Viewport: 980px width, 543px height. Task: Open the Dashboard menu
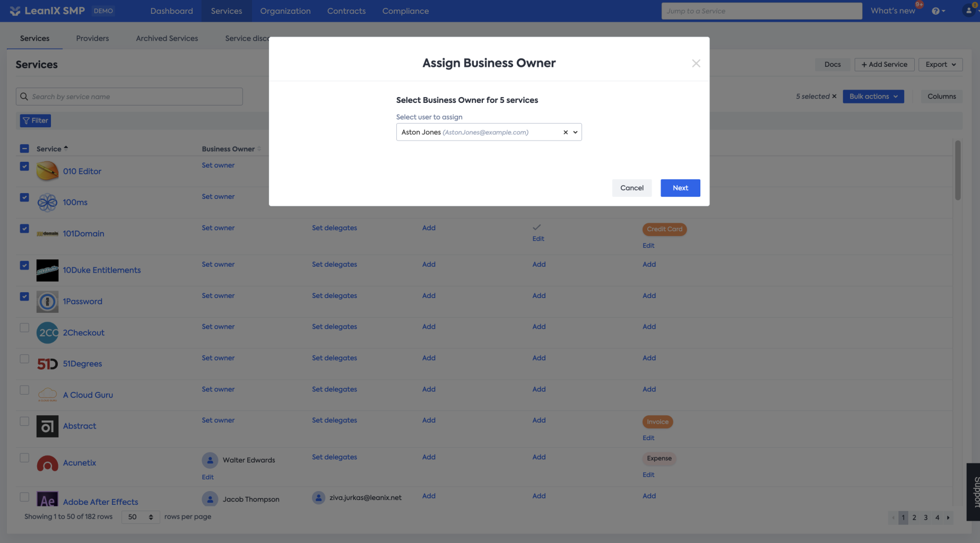171,11
